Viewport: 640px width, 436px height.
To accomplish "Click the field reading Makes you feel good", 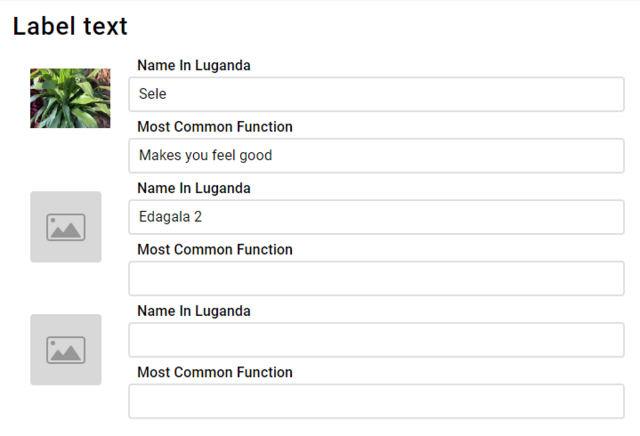I will click(x=376, y=156).
